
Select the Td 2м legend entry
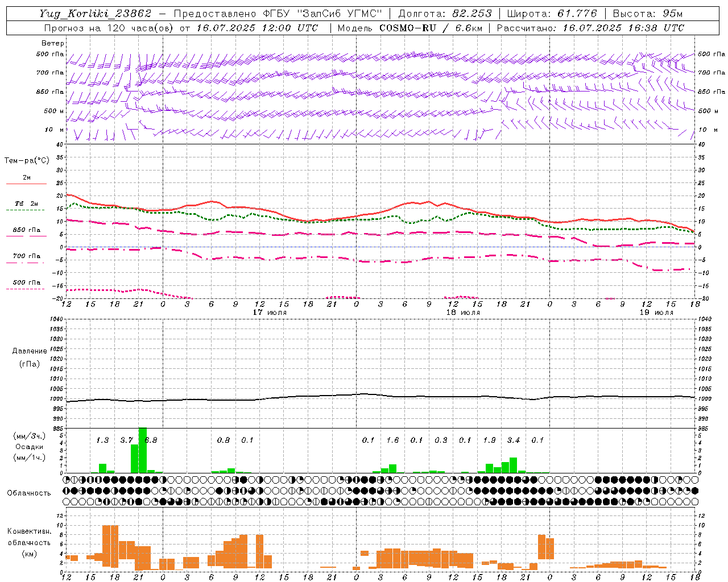(x=26, y=203)
